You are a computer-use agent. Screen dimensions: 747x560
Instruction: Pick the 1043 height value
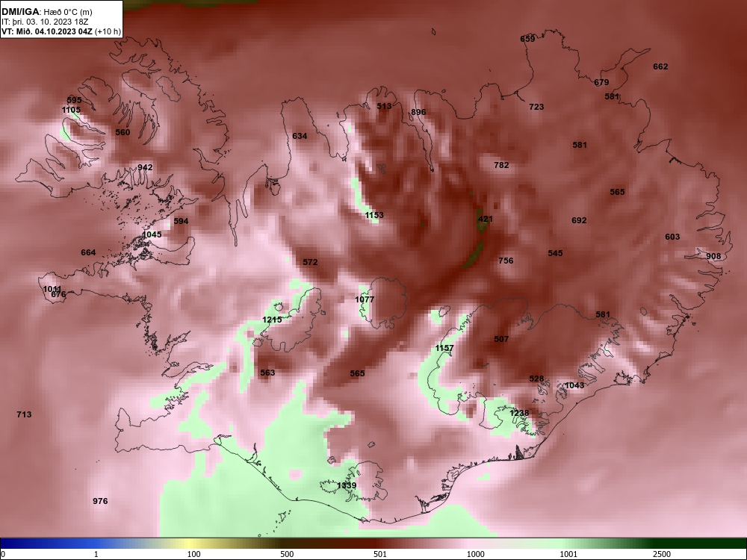click(x=574, y=386)
